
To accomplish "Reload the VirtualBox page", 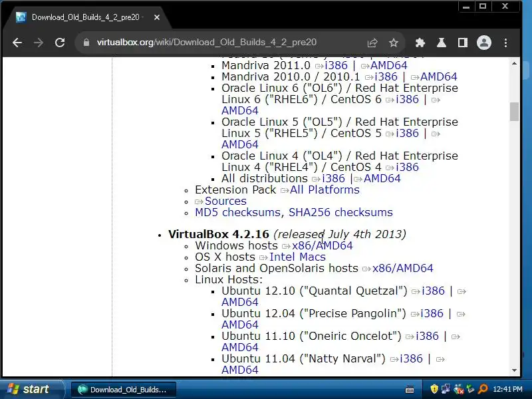I will point(60,43).
